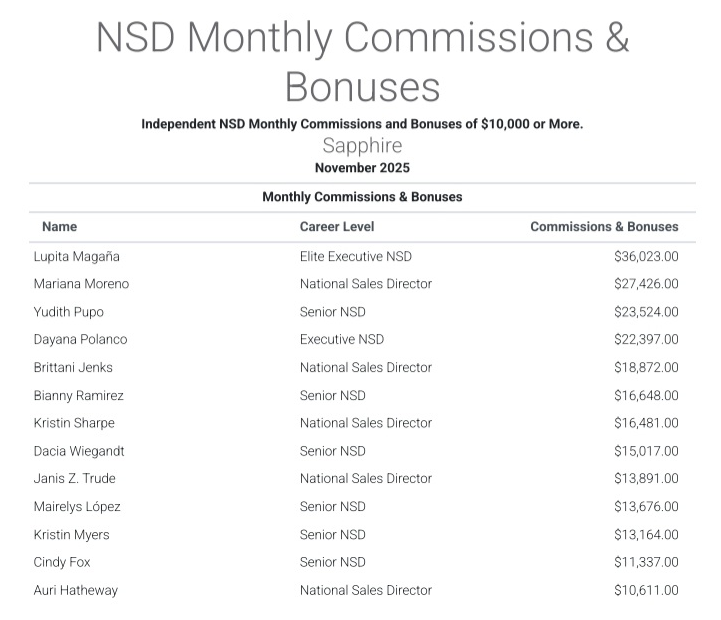Select Brittani Jenks from the table
Screen dimensions: 721x620
[x=73, y=367]
